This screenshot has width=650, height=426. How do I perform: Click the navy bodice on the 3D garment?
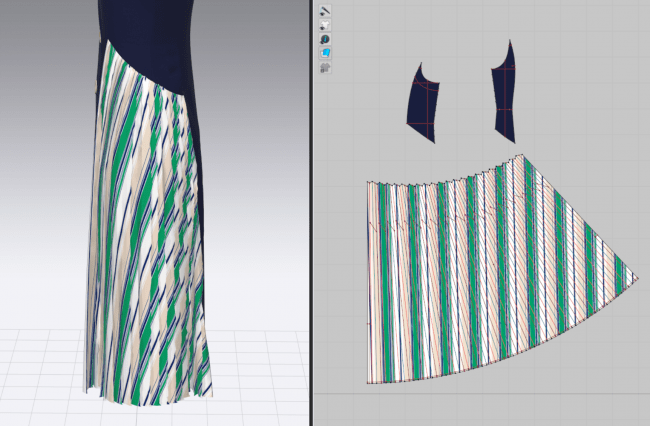coord(149,37)
